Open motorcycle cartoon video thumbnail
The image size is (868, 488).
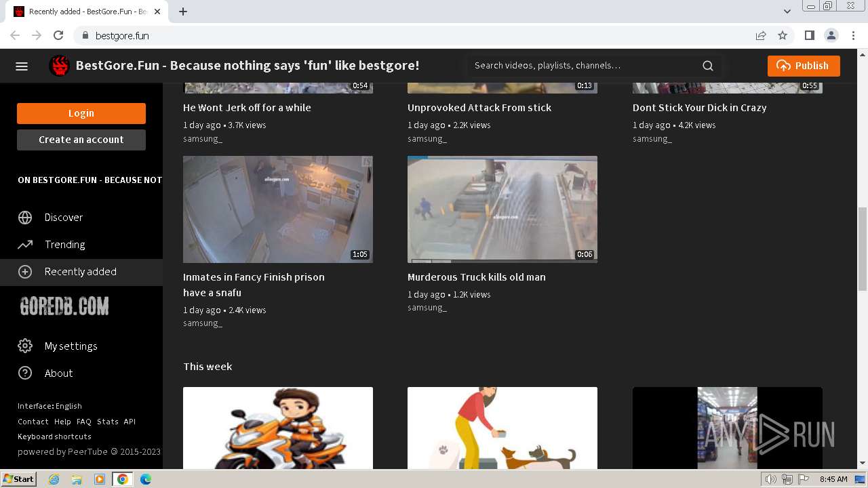tap(278, 428)
